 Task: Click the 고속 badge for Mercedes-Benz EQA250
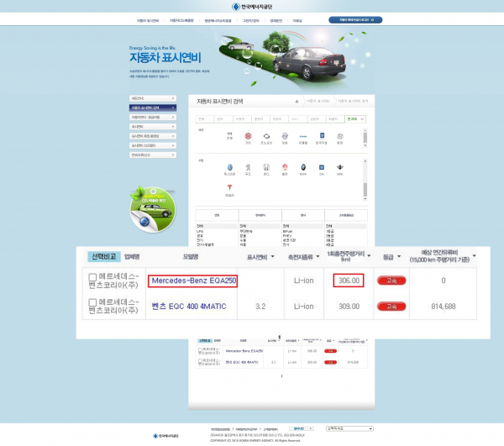point(391,281)
